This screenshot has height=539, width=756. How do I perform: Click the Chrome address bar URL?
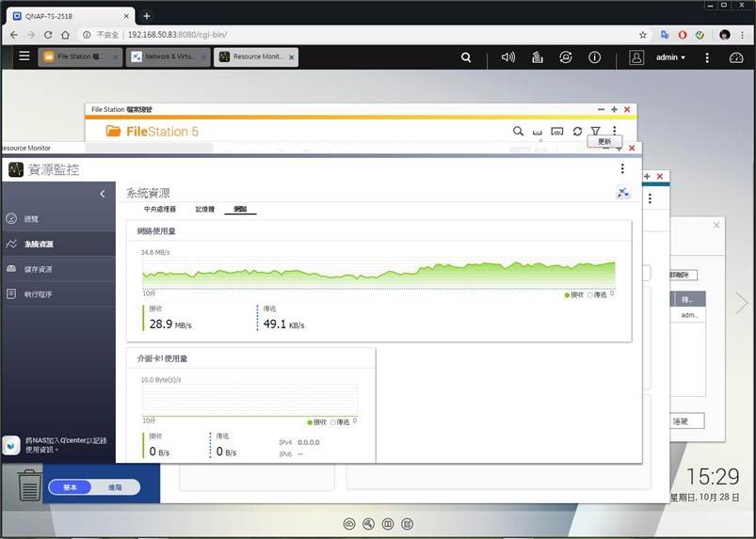click(177, 35)
